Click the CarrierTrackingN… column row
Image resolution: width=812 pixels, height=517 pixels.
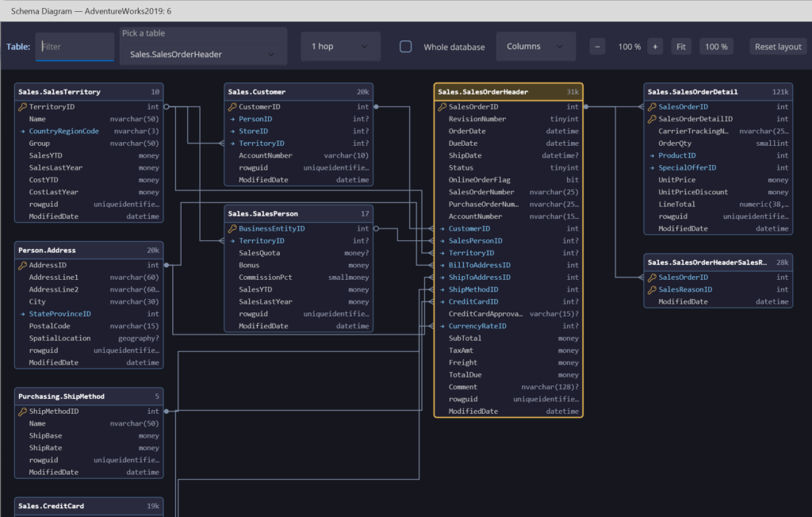click(x=718, y=131)
